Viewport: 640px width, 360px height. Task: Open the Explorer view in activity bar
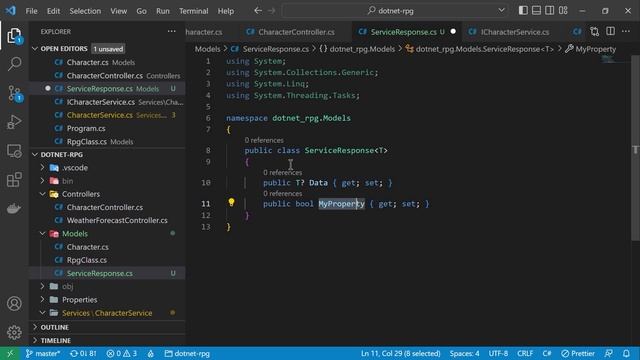pos(14,36)
